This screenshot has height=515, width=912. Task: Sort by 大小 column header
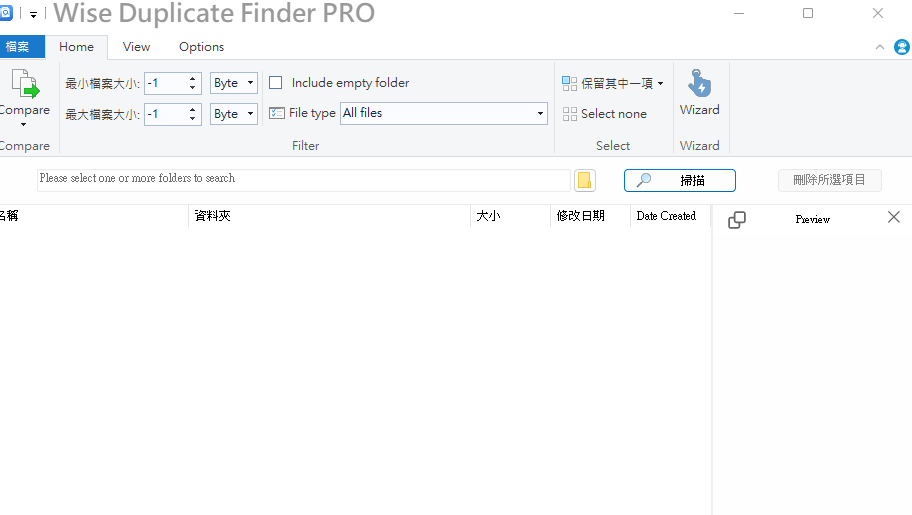tap(510, 216)
